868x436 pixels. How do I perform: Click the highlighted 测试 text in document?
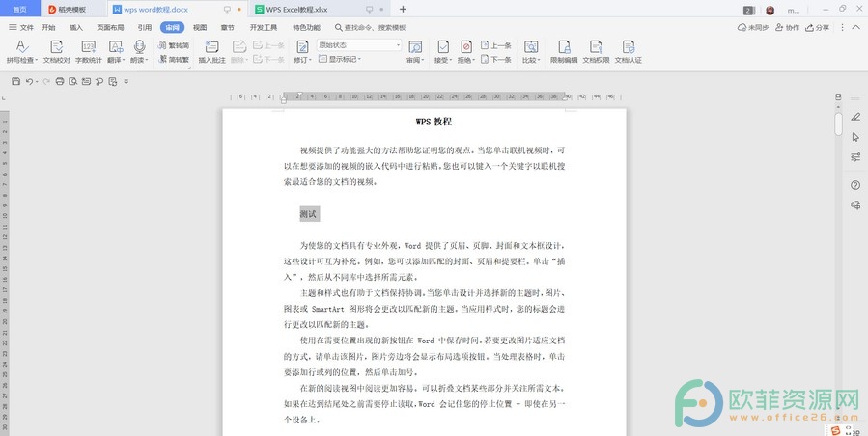[x=309, y=214]
